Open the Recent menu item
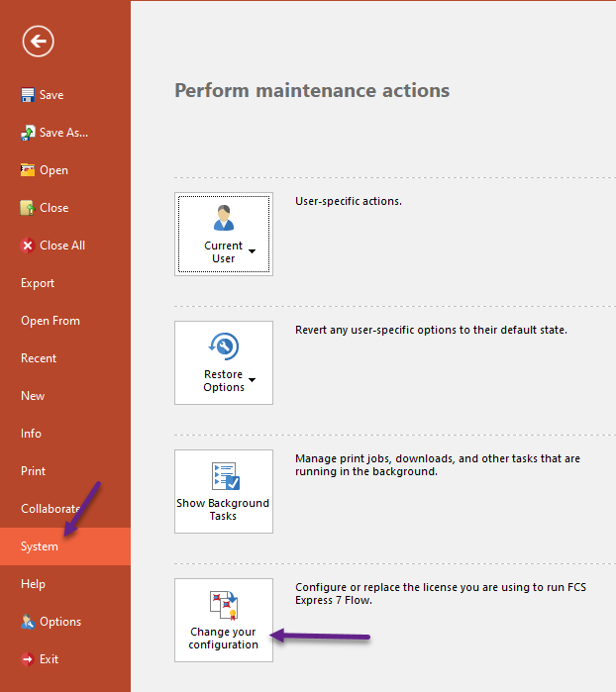The width and height of the screenshot is (616, 692). click(39, 358)
